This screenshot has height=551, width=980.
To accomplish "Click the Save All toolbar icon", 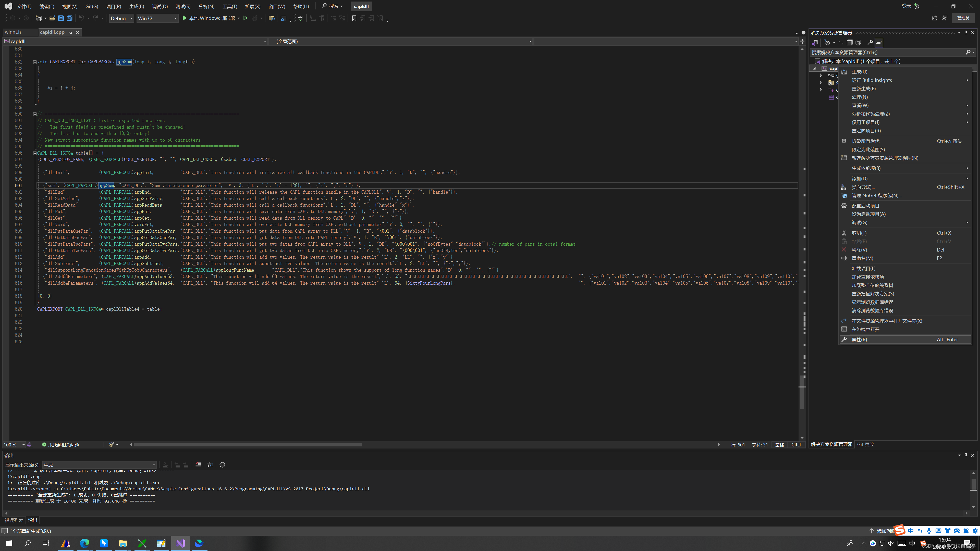I will click(70, 18).
